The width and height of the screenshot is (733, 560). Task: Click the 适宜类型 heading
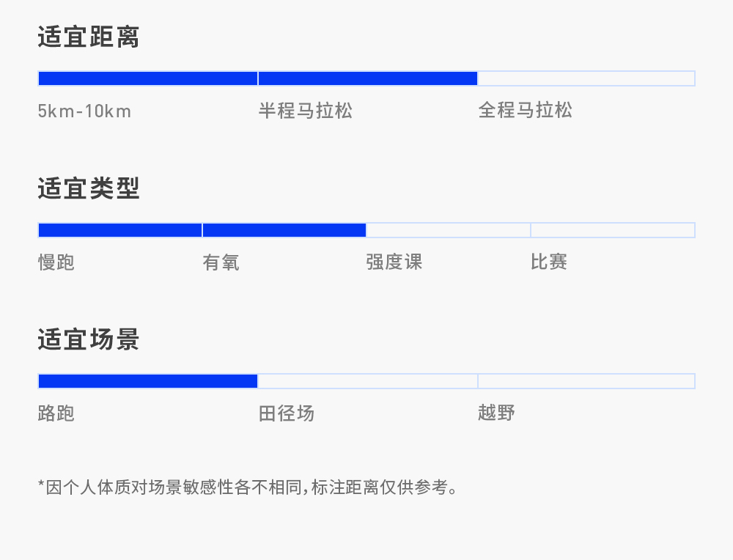[89, 189]
